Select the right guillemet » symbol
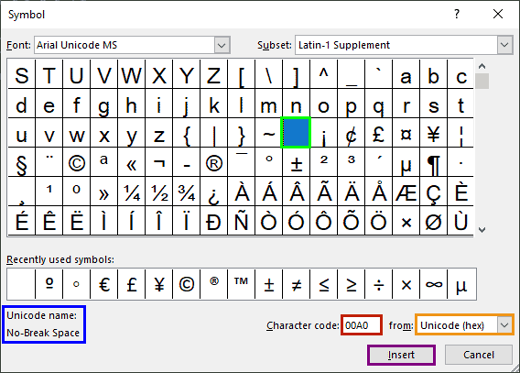Viewport: 520px width, 373px height. (x=104, y=191)
